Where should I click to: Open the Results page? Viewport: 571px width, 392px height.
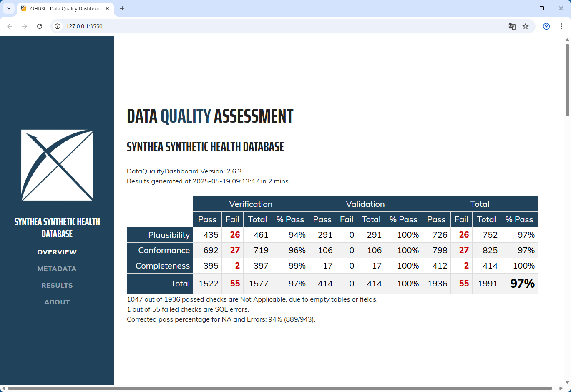coord(57,285)
